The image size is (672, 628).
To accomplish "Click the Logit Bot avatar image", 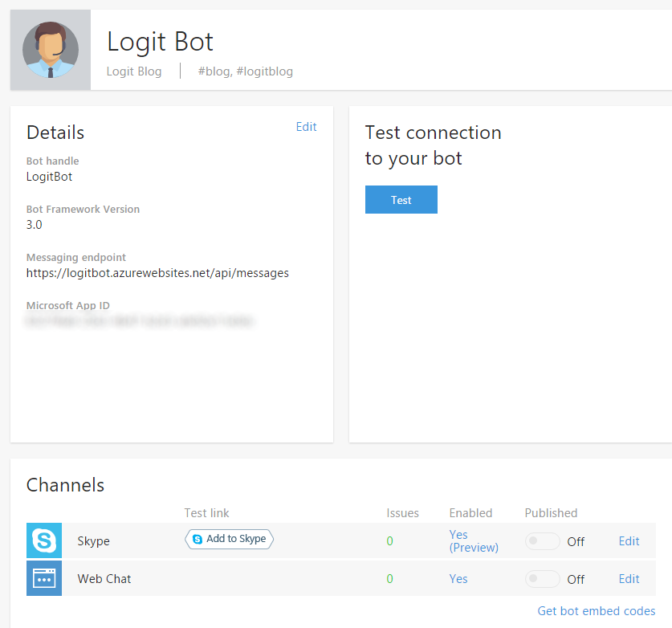I will click(x=51, y=50).
